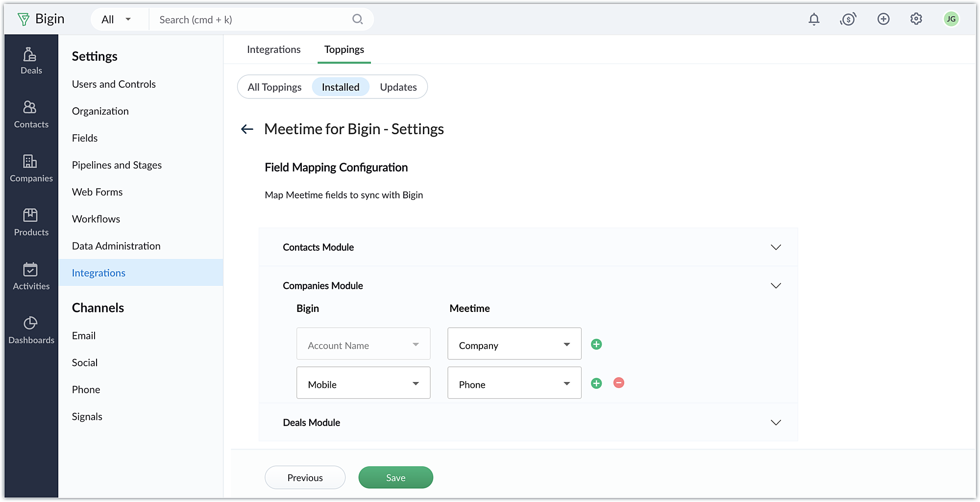Add a mapping row after Account Name row
The image size is (980, 502).
coord(596,344)
